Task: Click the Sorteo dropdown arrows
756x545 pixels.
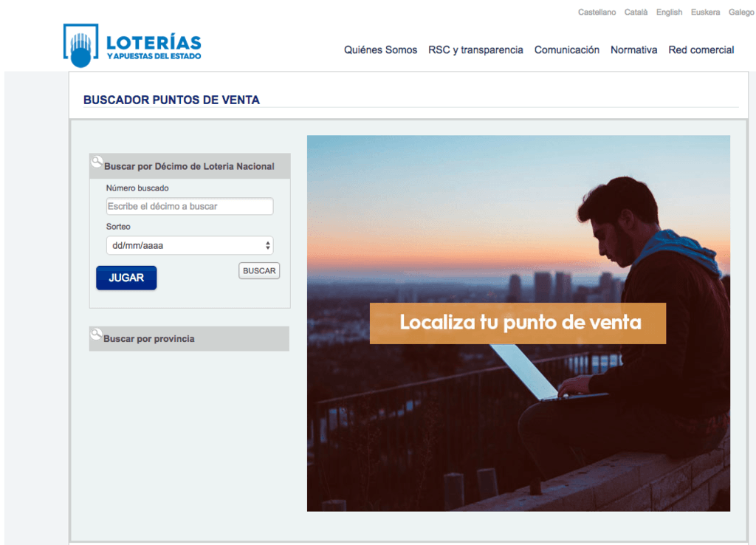Action: coord(267,245)
